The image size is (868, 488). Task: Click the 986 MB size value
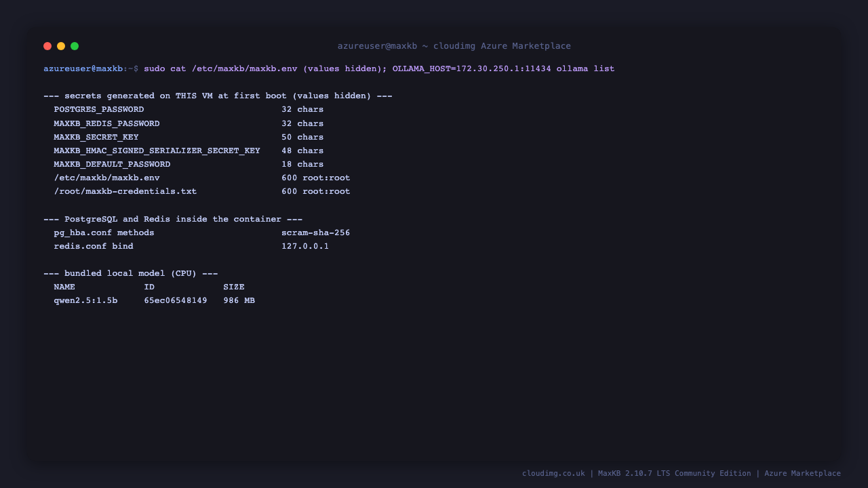(x=239, y=300)
